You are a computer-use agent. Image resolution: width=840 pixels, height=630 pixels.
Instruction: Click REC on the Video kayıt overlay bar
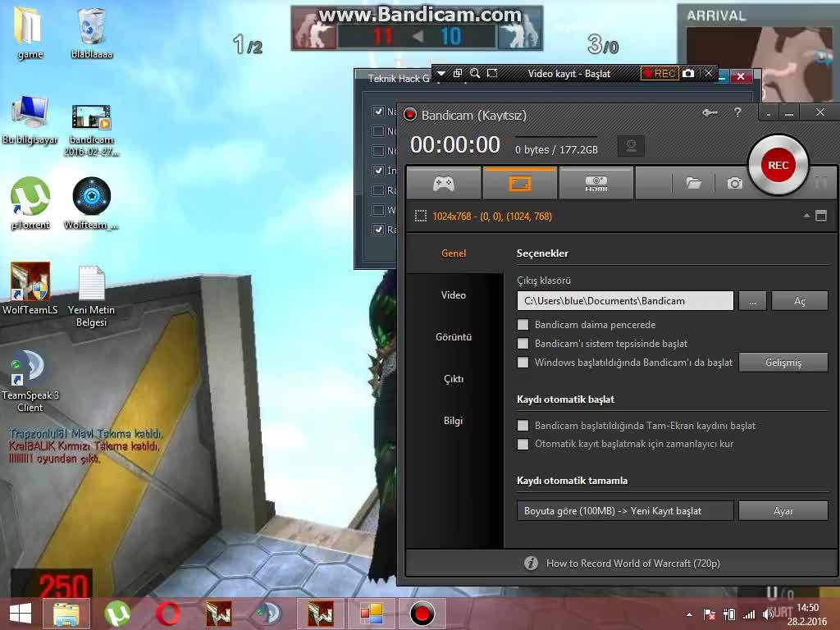coord(660,73)
